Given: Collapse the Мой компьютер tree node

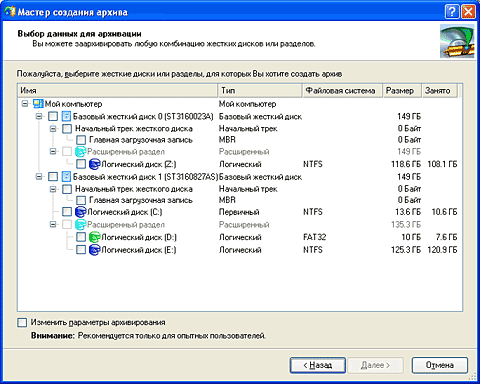Looking at the screenshot, I should (25, 104).
